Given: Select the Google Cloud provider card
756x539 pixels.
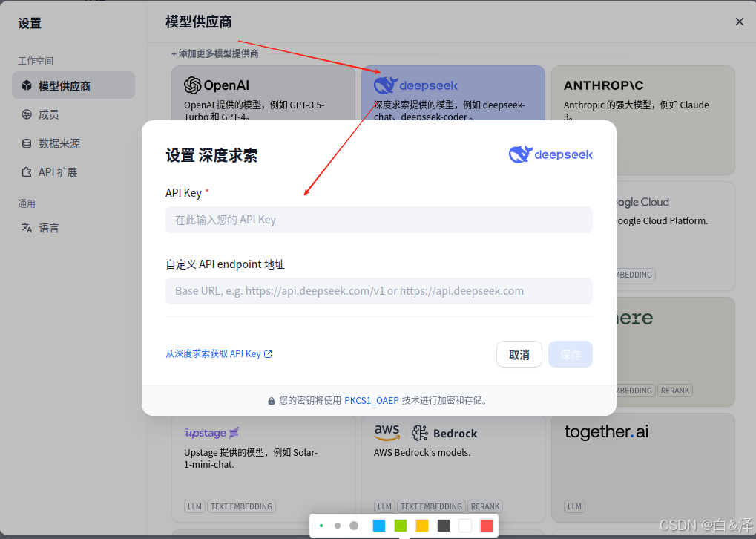Looking at the screenshot, I should tap(676, 236).
